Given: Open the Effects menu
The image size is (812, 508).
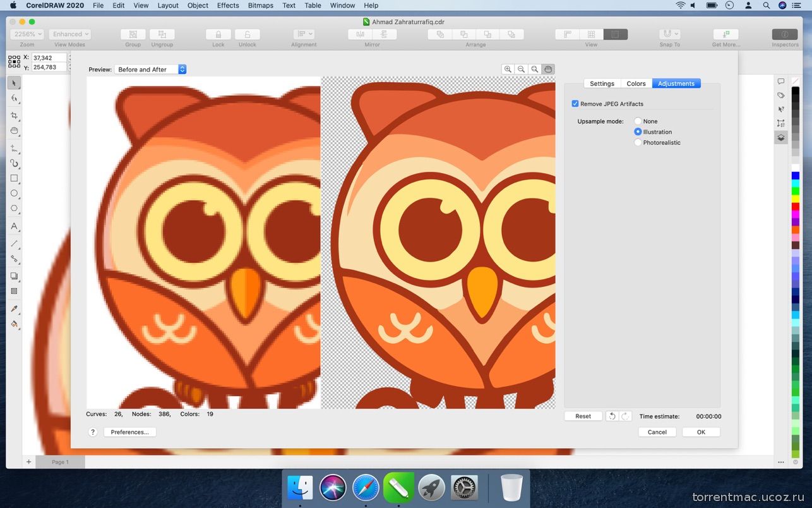Looking at the screenshot, I should pos(228,5).
